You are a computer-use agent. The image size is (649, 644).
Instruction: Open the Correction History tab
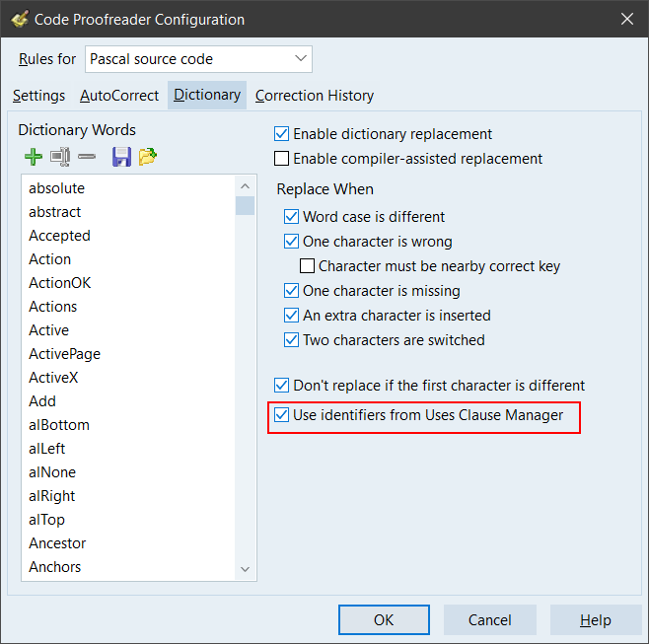click(x=314, y=96)
